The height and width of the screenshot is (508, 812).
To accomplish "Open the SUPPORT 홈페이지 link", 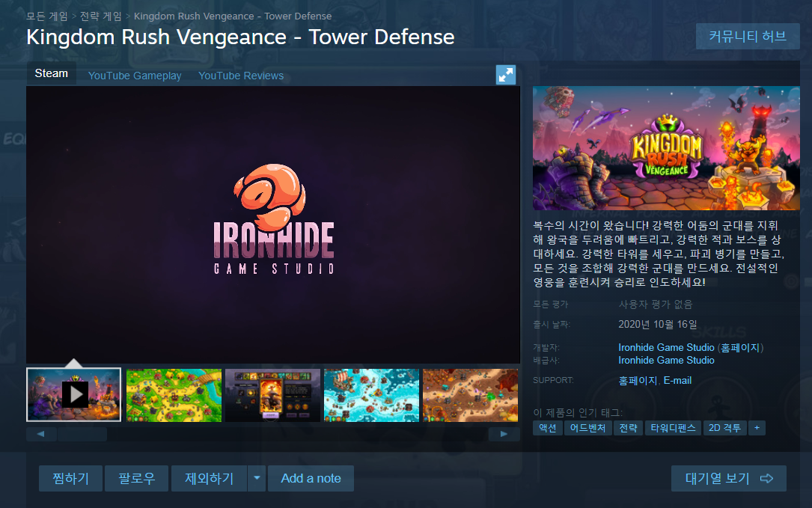I will click(638, 381).
